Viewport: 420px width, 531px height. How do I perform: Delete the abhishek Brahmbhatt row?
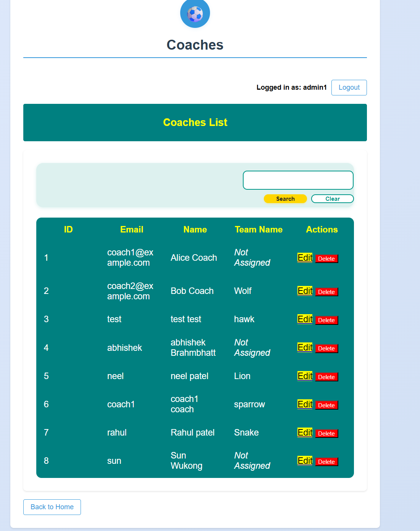click(326, 349)
